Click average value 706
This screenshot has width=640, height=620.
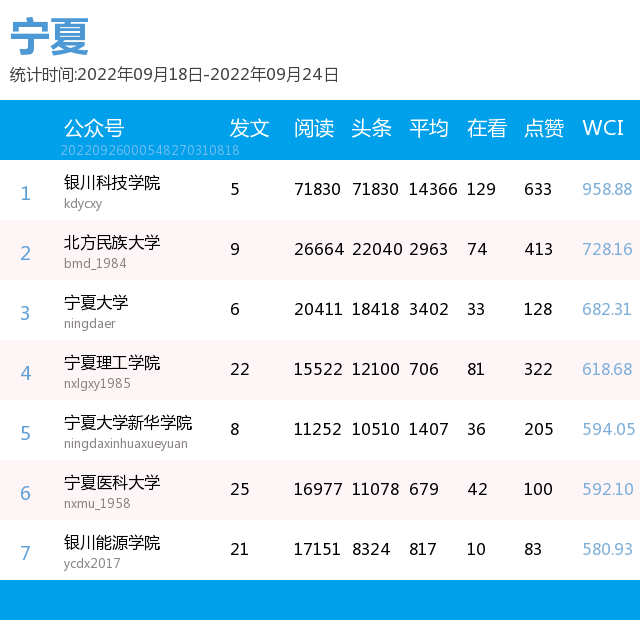(x=424, y=369)
